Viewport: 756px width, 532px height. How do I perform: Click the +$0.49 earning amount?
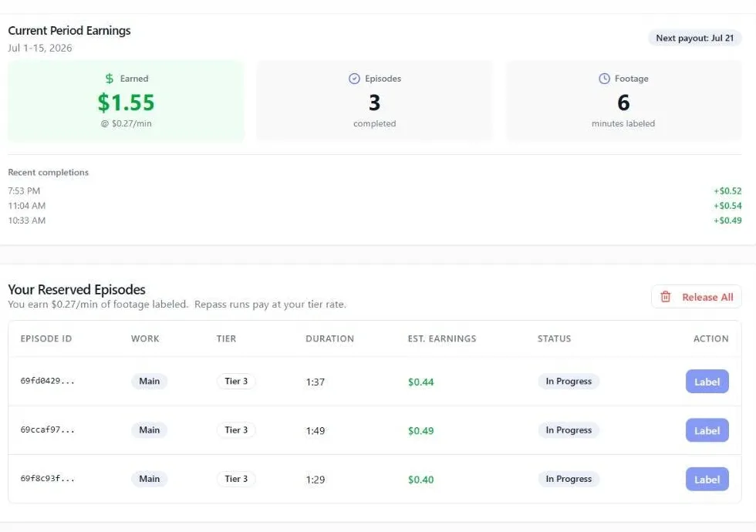click(727, 221)
